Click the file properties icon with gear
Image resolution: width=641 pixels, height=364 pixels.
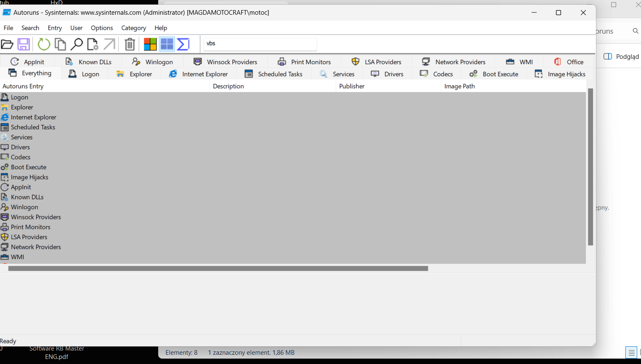point(93,44)
